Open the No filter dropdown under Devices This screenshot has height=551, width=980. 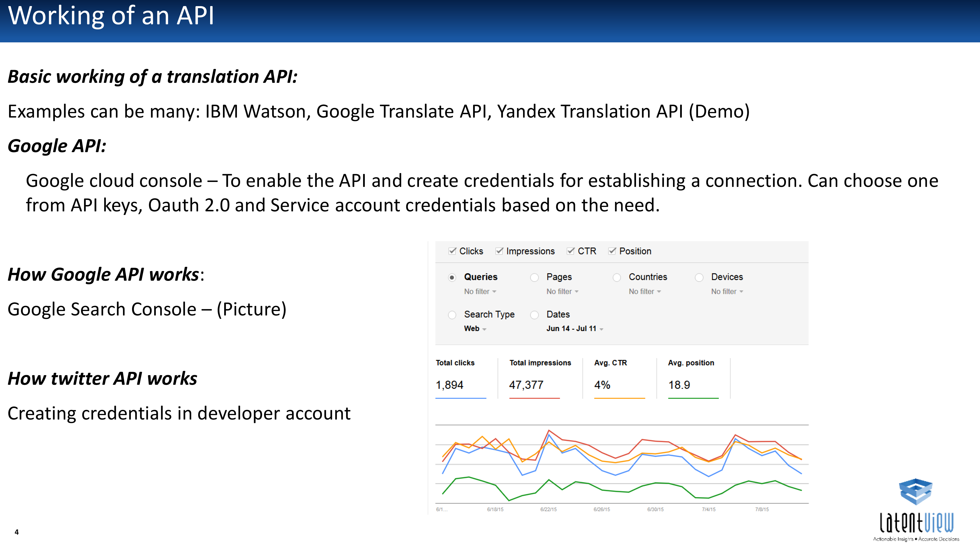tap(727, 292)
